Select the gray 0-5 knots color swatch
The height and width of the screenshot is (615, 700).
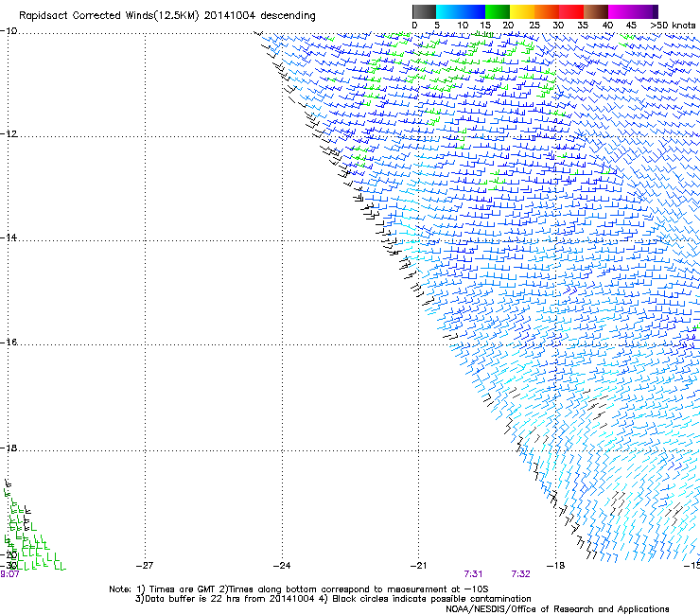point(424,11)
